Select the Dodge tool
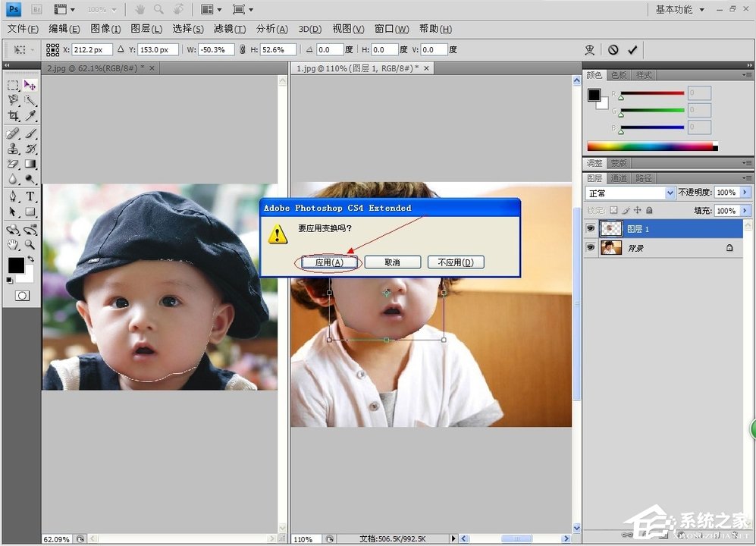This screenshot has height=546, width=756. pyautogui.click(x=30, y=180)
